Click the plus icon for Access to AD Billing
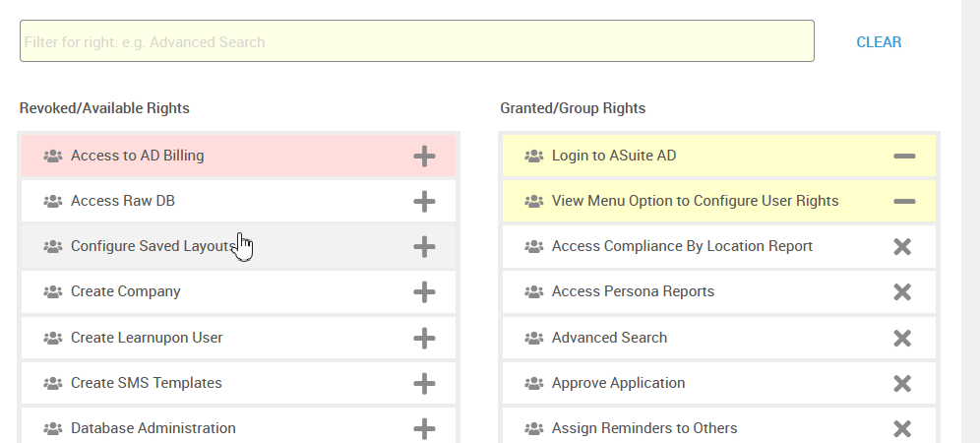This screenshot has width=980, height=443. coord(424,156)
